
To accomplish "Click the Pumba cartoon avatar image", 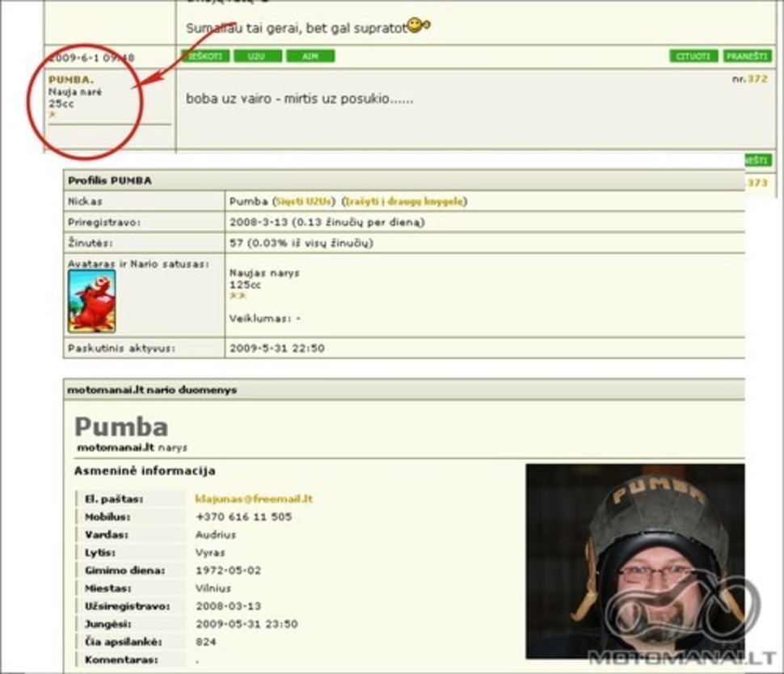I will click(x=91, y=301).
